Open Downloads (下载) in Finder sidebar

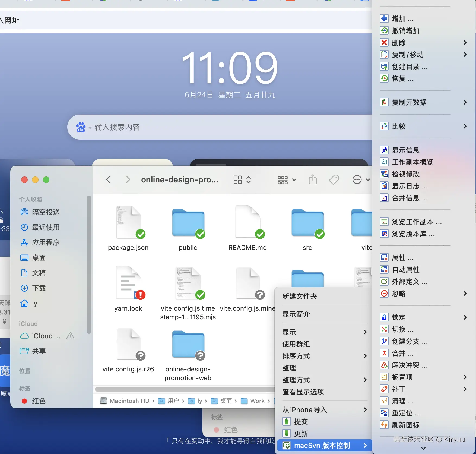[x=33, y=288]
